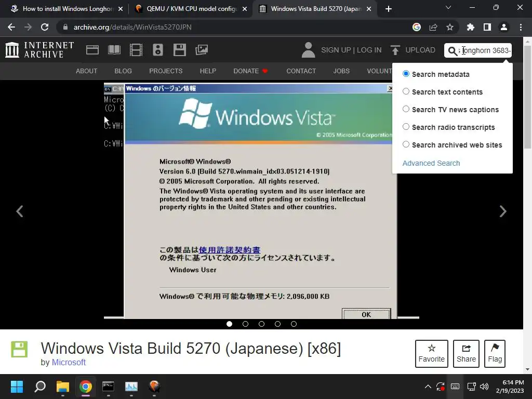
Task: Open the performance monitor taskbar icon
Action: (x=131, y=387)
